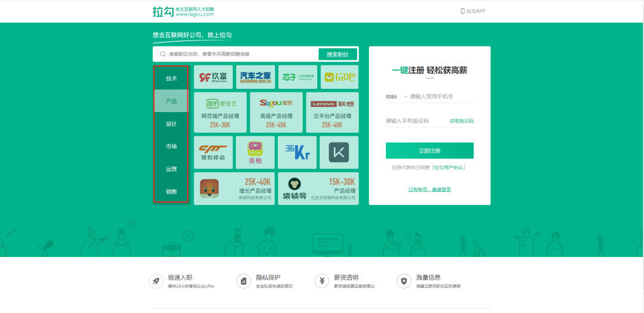Viewport: 644px width, 313px height.
Task: Click 已有帐号，直接登录 link
Action: pos(429,190)
